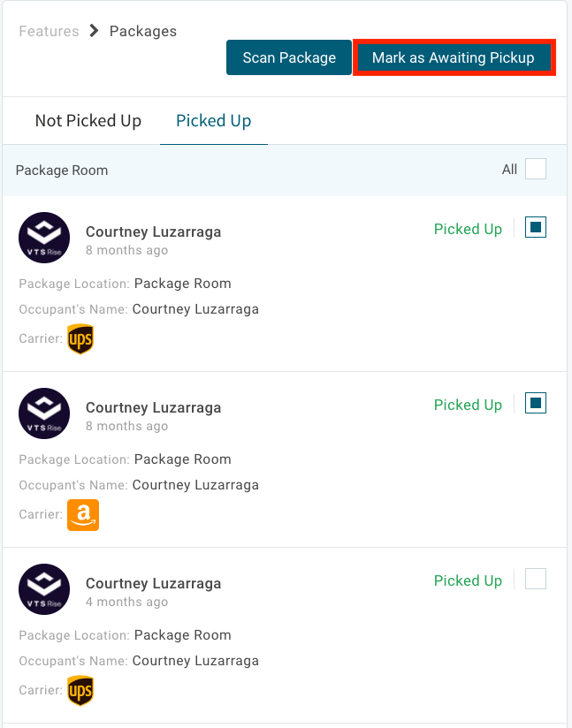Click the Amazon carrier logo
The height and width of the screenshot is (728, 572).
[83, 515]
